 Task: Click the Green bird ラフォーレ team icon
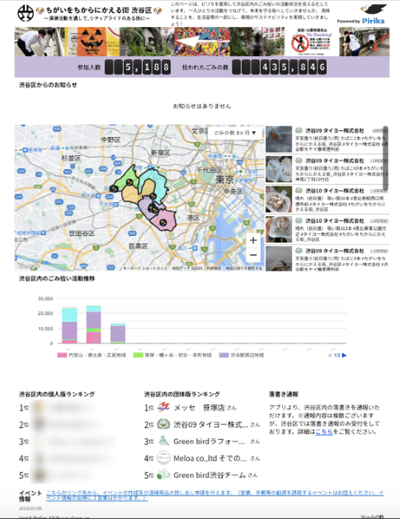pyautogui.click(x=164, y=441)
